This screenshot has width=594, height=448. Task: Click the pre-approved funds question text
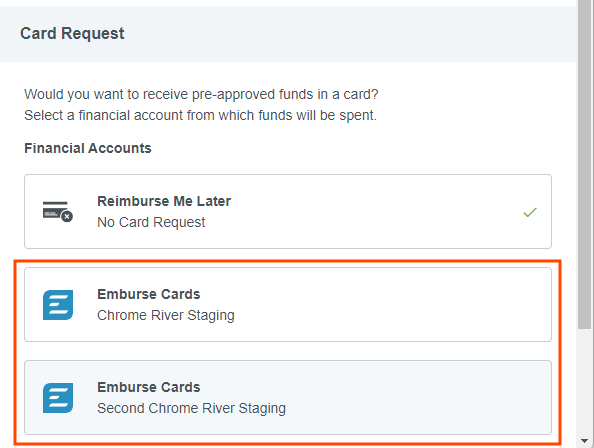[x=201, y=94]
